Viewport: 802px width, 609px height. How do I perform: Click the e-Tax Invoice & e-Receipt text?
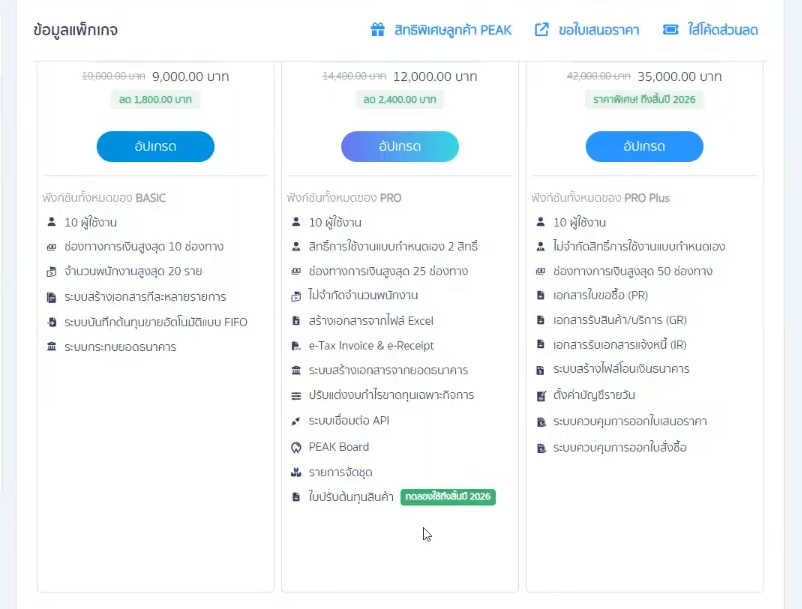tap(371, 346)
